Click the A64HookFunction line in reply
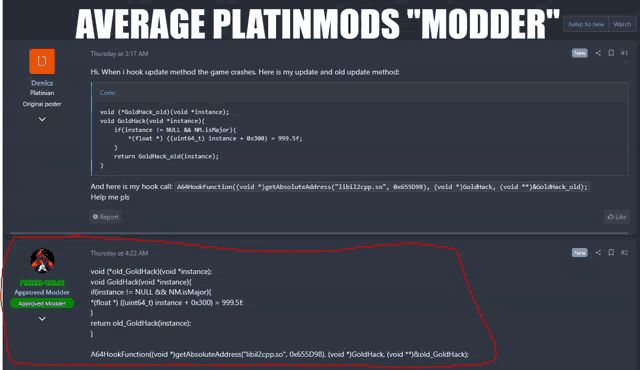 point(280,354)
